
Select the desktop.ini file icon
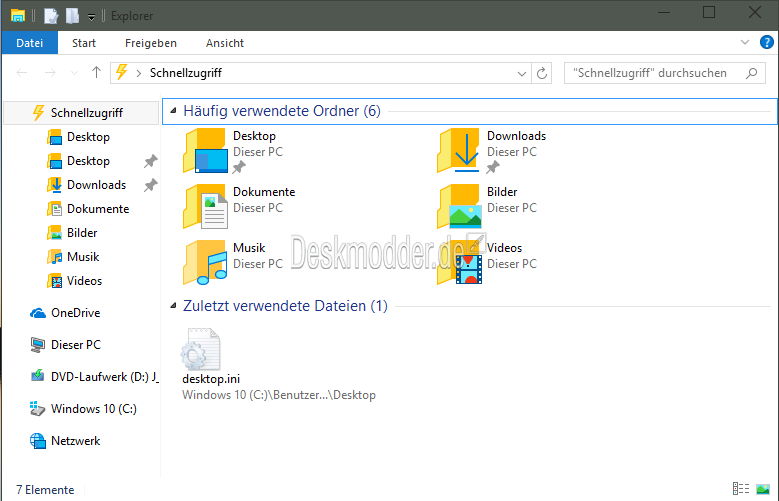pos(201,348)
